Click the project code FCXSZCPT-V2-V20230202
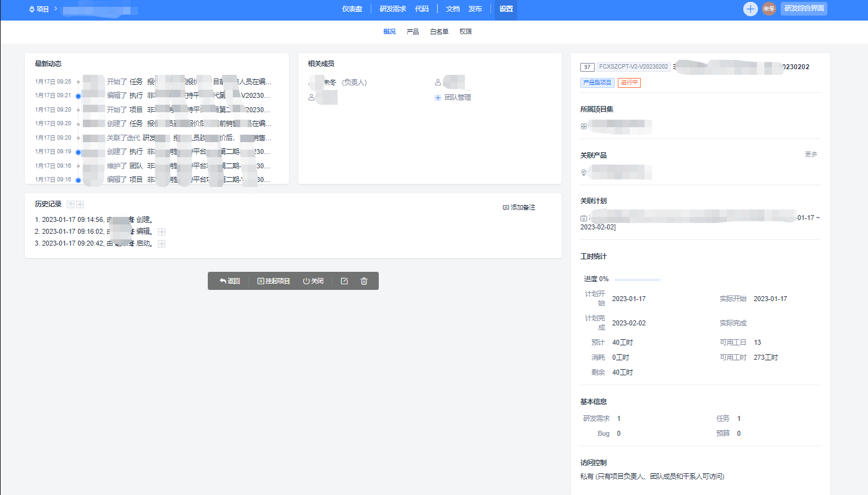 pos(633,67)
